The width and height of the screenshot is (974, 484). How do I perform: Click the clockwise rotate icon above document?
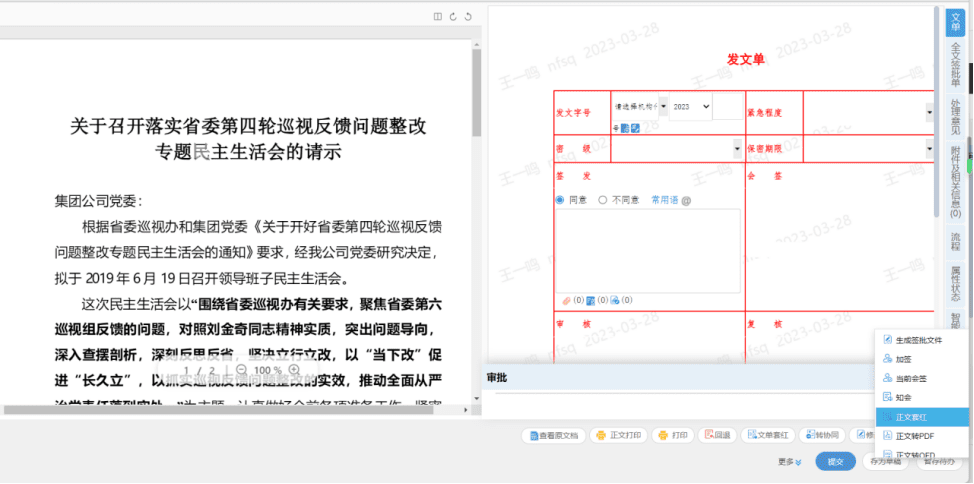click(x=453, y=17)
